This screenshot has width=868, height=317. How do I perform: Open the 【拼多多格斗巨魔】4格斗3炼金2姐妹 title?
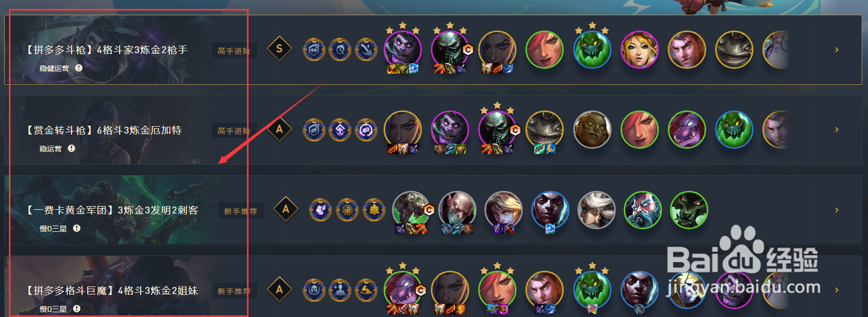click(111, 290)
